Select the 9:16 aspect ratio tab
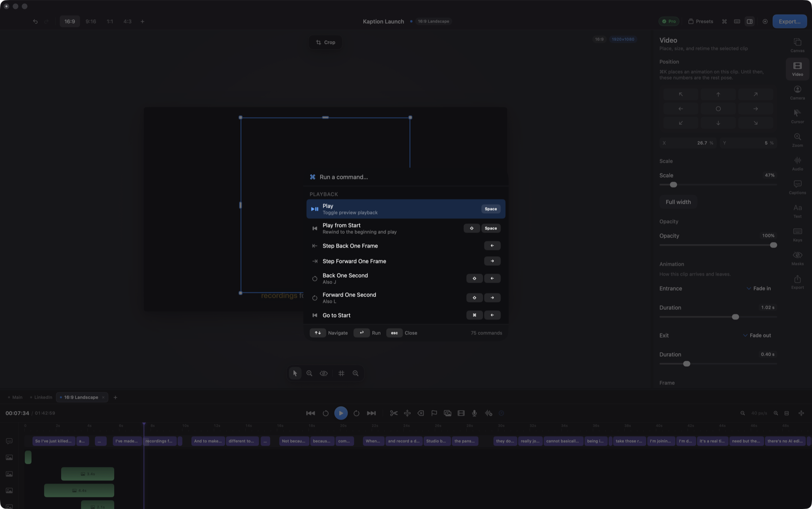This screenshot has height=509, width=812. [x=91, y=21]
